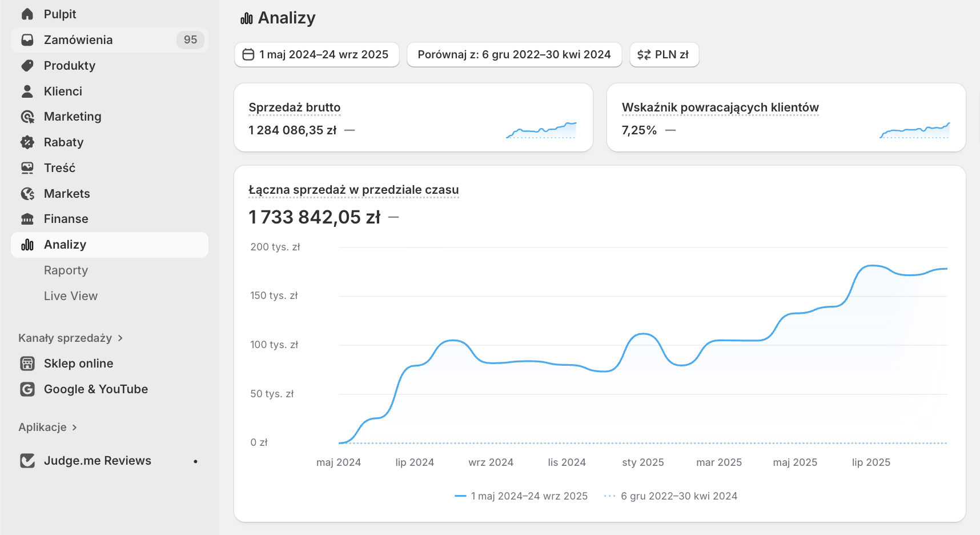This screenshot has height=535, width=980.
Task: Open the date range 1 maj 2024–24 wrz 2025
Action: 317,55
